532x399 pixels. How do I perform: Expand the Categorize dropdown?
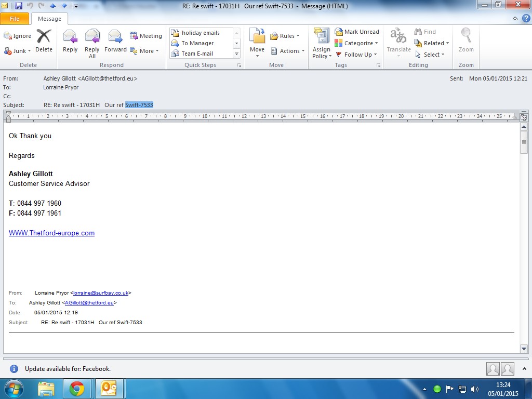click(x=356, y=43)
